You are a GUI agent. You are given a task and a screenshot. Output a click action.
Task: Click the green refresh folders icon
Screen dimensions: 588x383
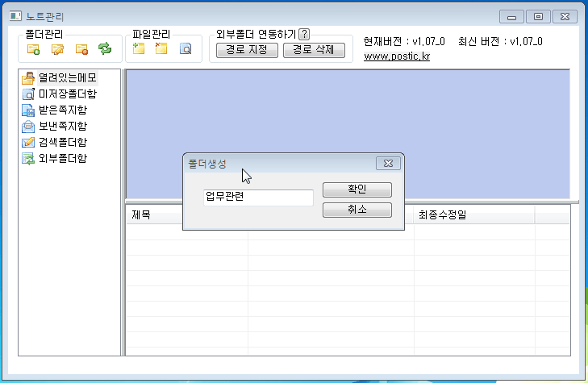105,48
